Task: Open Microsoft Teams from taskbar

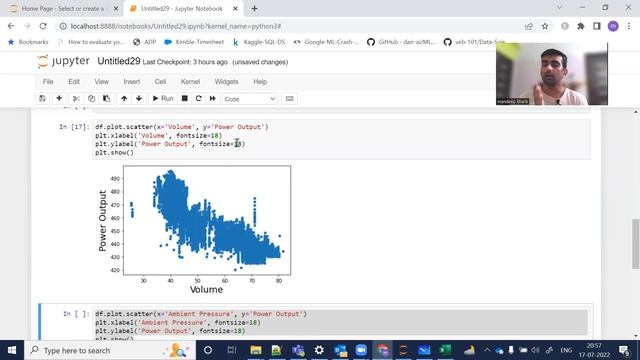Action: pyautogui.click(x=298, y=350)
